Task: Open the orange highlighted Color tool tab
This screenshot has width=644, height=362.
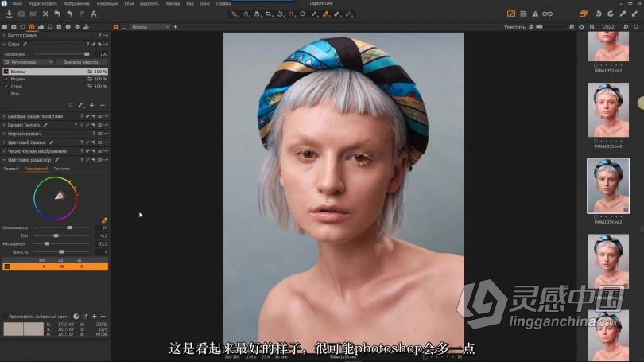Action: pyautogui.click(x=32, y=27)
